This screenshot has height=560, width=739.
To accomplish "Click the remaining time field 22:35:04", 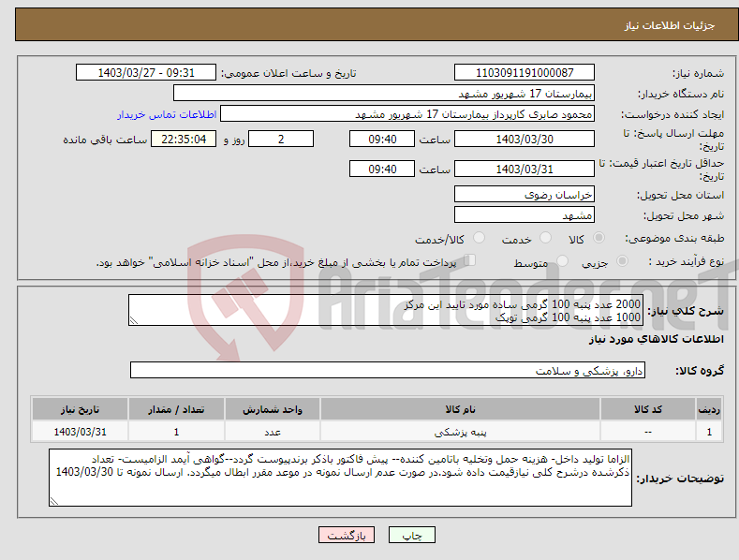I will [184, 139].
